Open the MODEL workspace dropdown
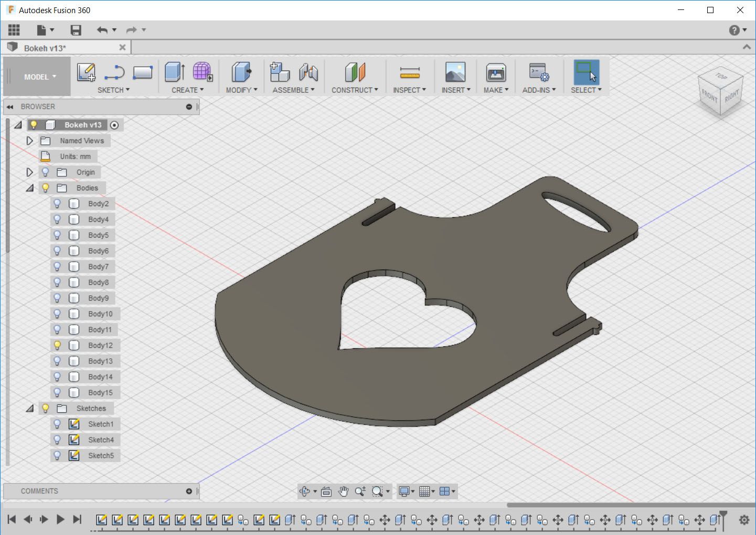This screenshot has width=756, height=535. (40, 77)
